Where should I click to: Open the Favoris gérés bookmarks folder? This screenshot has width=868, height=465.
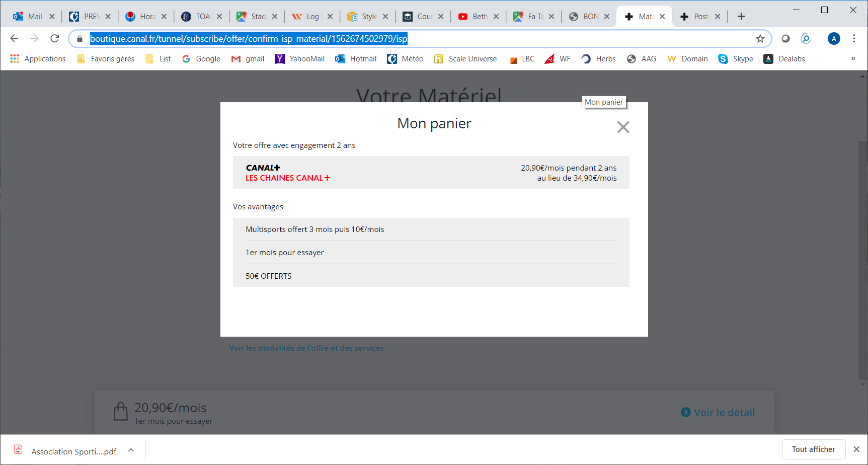tap(106, 59)
